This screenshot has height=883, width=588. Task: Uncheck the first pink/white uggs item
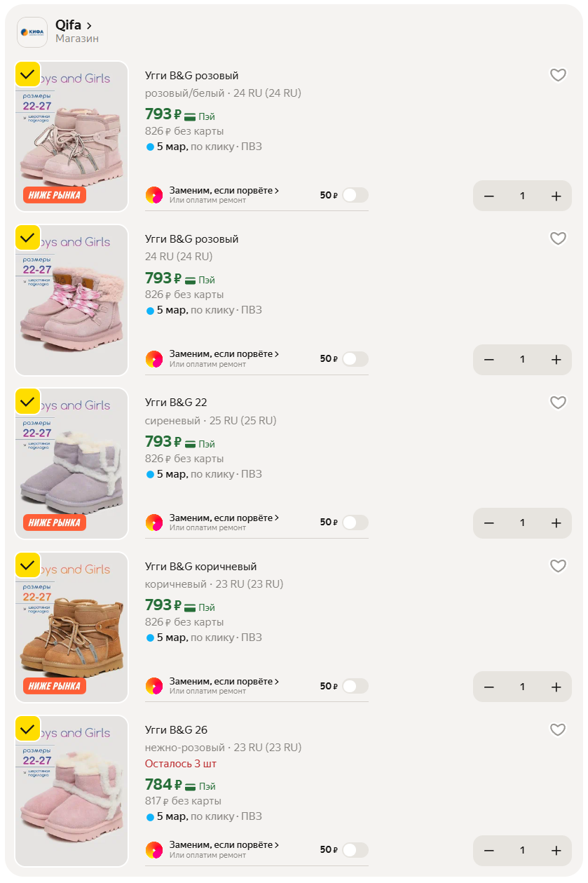coord(27,74)
